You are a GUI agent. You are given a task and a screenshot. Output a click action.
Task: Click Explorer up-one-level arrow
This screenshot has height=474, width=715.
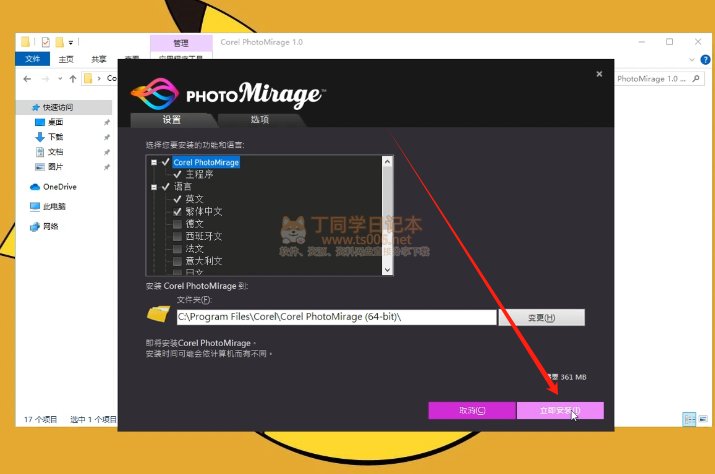(x=73, y=79)
